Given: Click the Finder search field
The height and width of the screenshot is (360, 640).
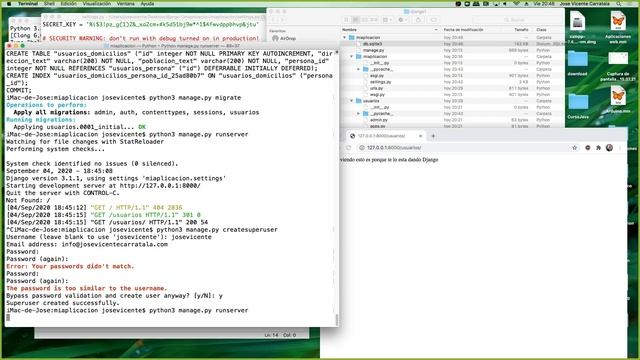Looking at the screenshot, I should click(516, 20).
